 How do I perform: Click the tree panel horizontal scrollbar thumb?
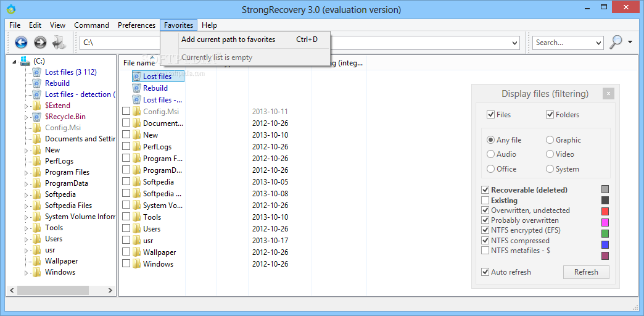click(53, 290)
